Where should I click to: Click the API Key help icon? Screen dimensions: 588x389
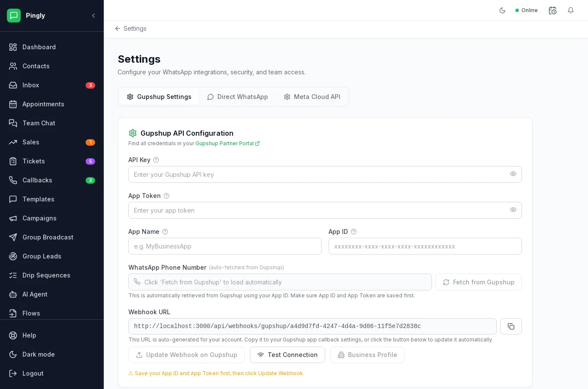156,160
